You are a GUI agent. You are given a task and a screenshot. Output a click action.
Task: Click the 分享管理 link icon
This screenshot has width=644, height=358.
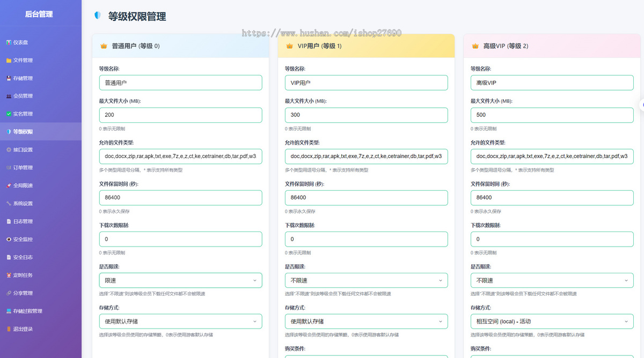tap(9, 293)
